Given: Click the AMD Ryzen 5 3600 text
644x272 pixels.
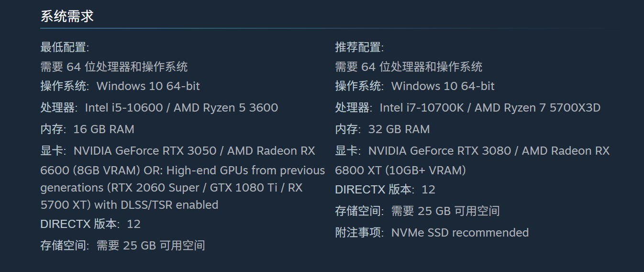Looking at the screenshot, I should pos(226,108).
